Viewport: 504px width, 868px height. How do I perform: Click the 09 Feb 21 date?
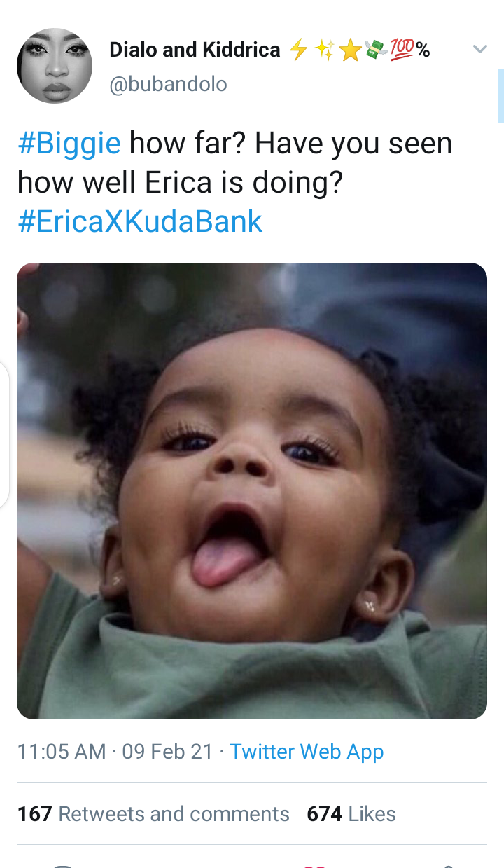[x=167, y=752]
